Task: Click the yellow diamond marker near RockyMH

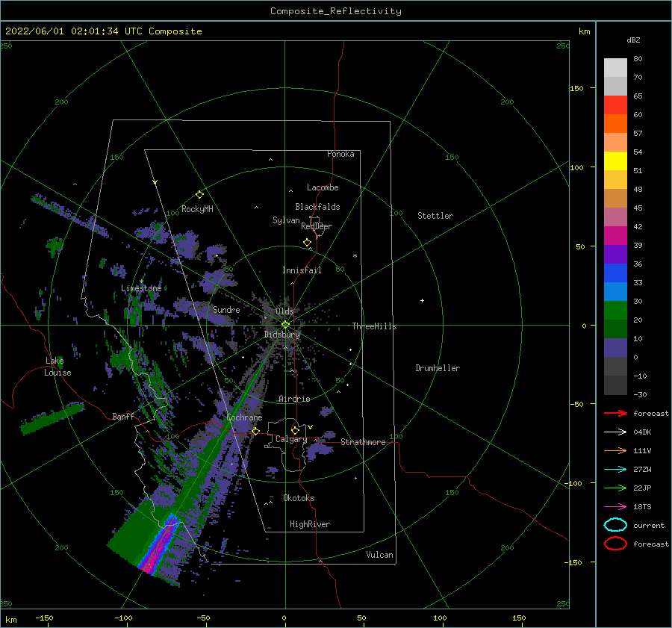Action: click(199, 195)
